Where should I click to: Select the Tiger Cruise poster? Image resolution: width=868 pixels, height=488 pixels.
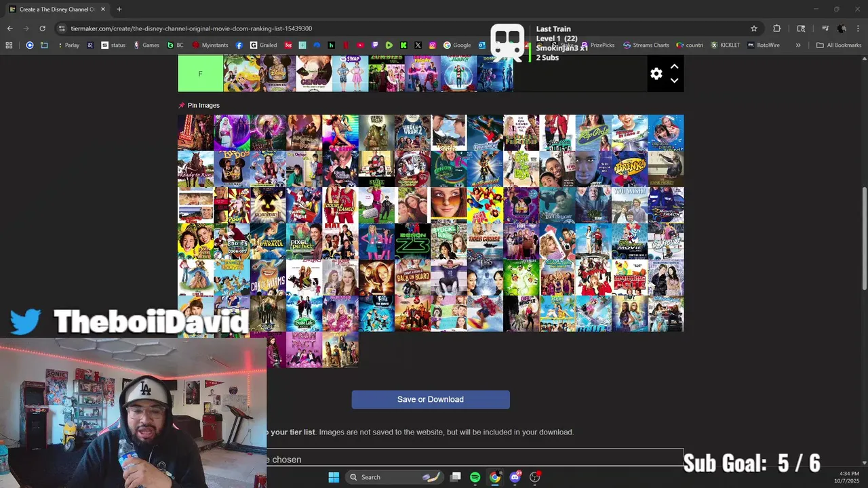485,241
